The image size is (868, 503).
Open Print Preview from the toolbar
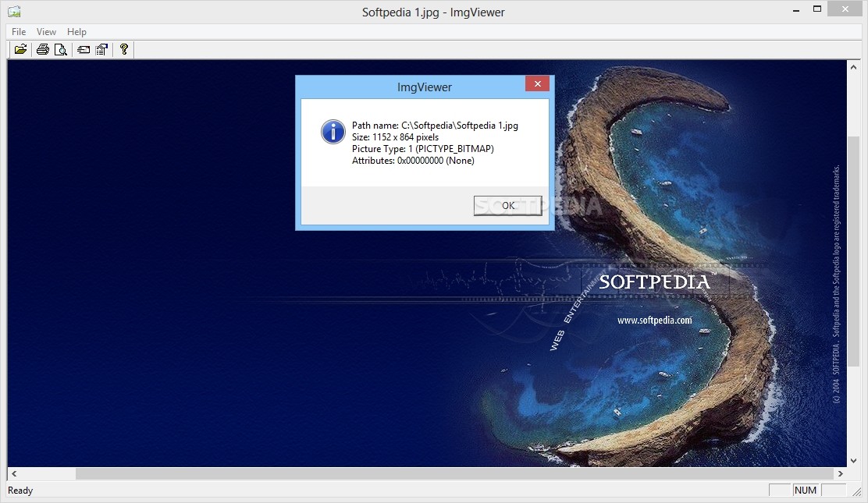[x=60, y=49]
